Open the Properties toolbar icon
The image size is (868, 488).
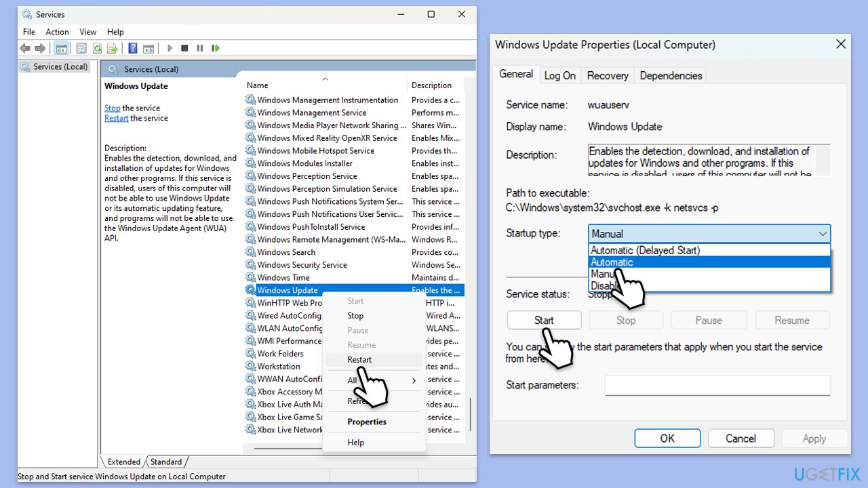pos(81,48)
